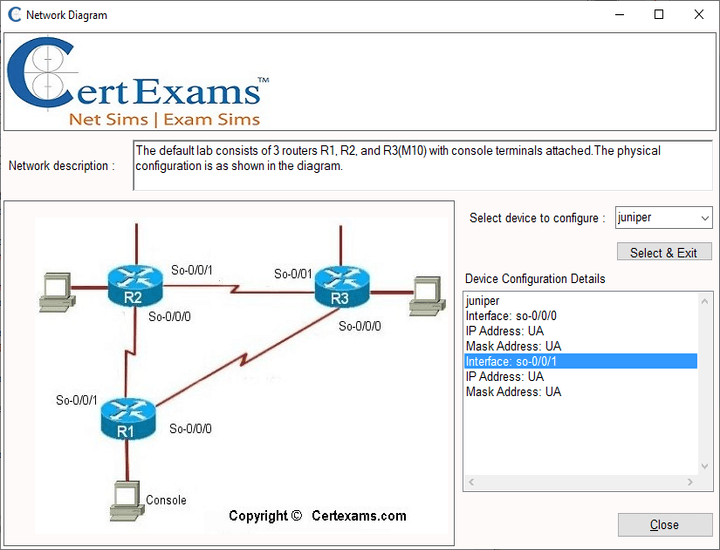
Task: Click R3's 'So-0/01' interface label
Action: click(x=293, y=274)
